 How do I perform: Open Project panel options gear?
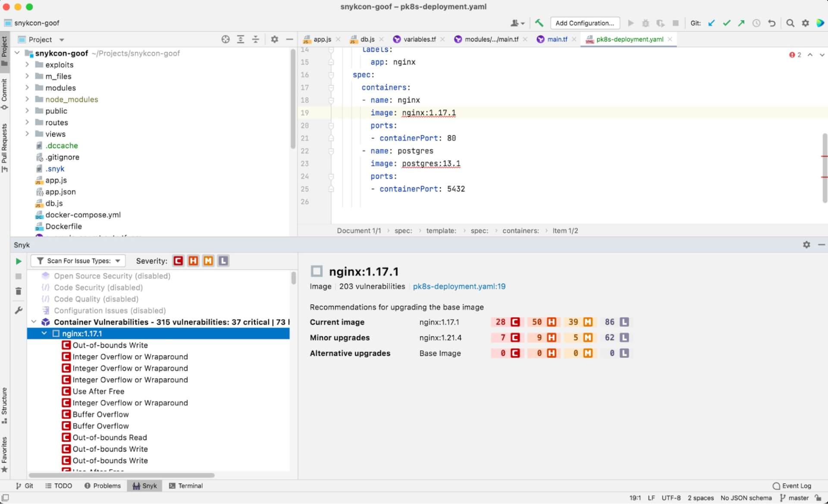pyautogui.click(x=274, y=40)
